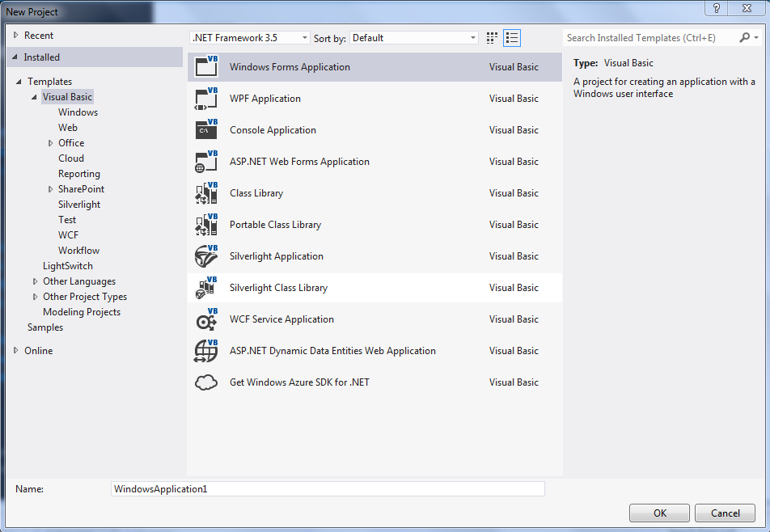The image size is (770, 532).
Task: Select ASP.NET Dynamic Data Entities Web Application name
Action: pos(333,350)
